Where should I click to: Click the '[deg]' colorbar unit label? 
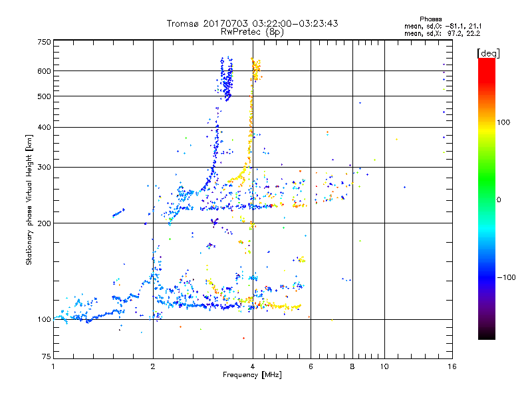[x=488, y=53]
